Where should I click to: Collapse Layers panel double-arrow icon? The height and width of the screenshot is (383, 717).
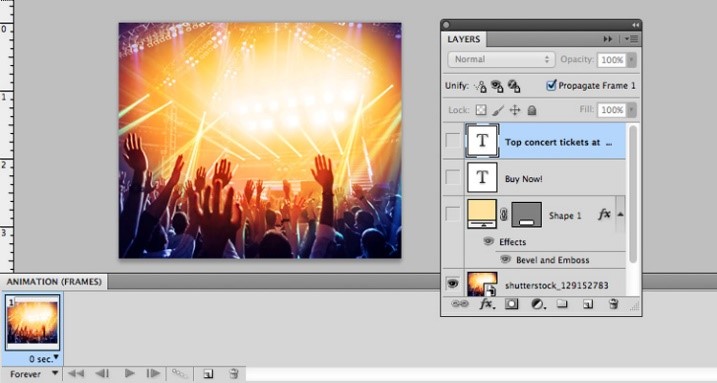click(608, 39)
